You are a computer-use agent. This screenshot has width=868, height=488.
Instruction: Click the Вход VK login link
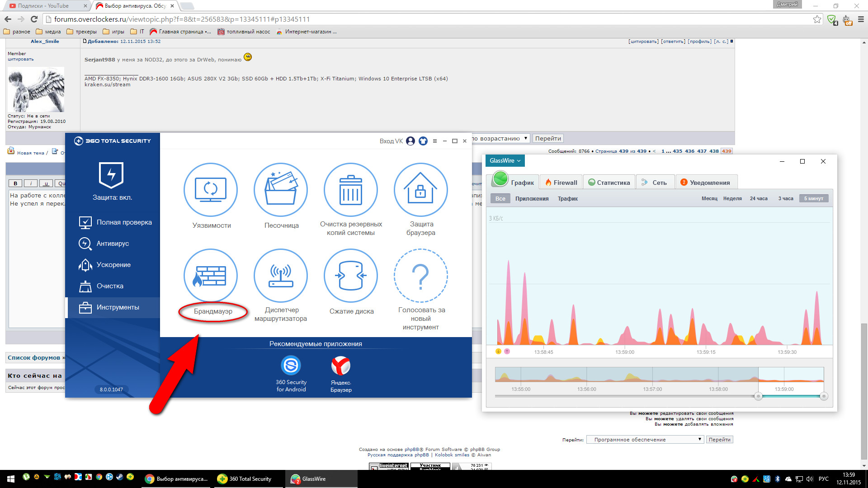(x=391, y=141)
